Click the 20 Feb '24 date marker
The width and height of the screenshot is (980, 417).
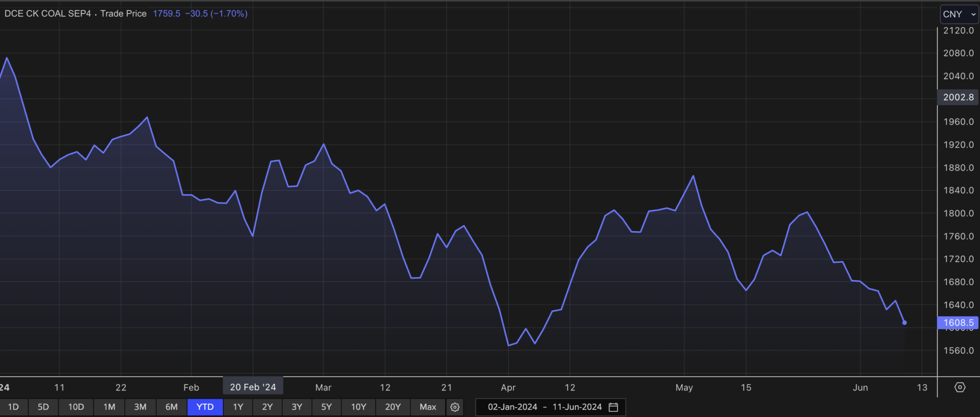click(x=253, y=387)
